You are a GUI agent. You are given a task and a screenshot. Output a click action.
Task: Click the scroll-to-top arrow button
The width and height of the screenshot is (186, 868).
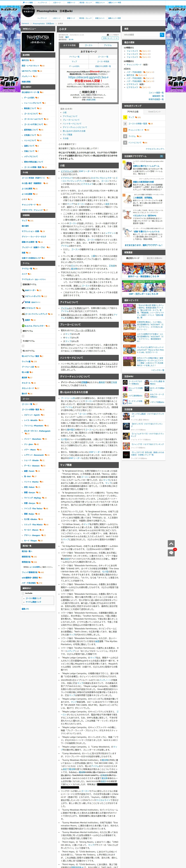(171, 544)
